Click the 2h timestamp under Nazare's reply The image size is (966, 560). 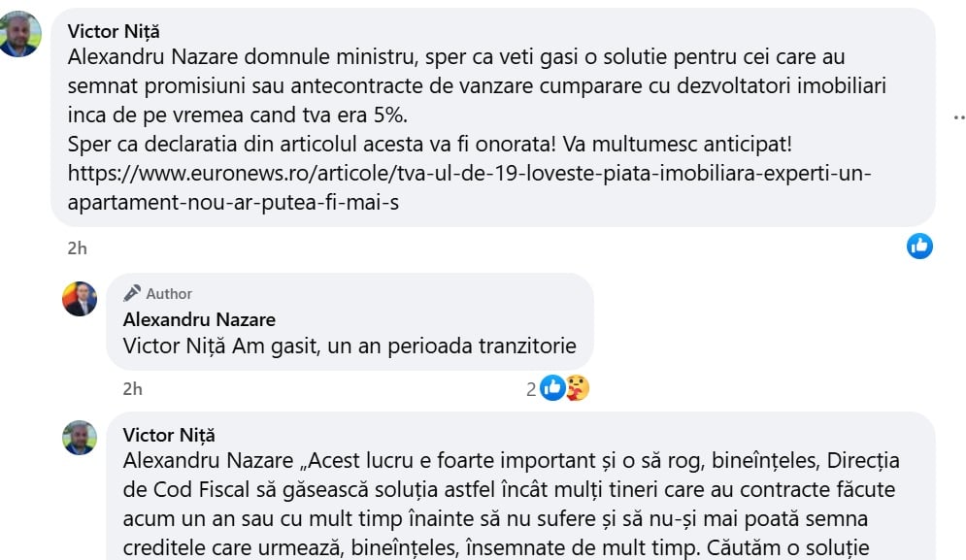(x=132, y=389)
